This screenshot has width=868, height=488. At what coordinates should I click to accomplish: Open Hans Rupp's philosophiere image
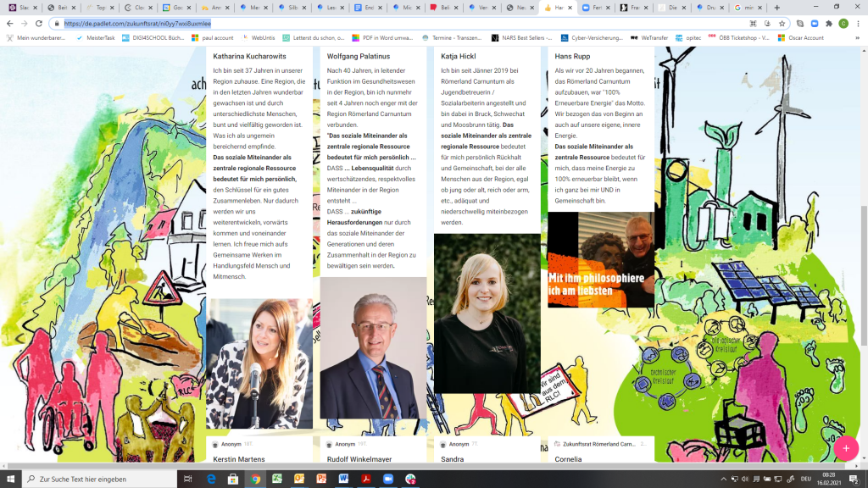point(600,259)
